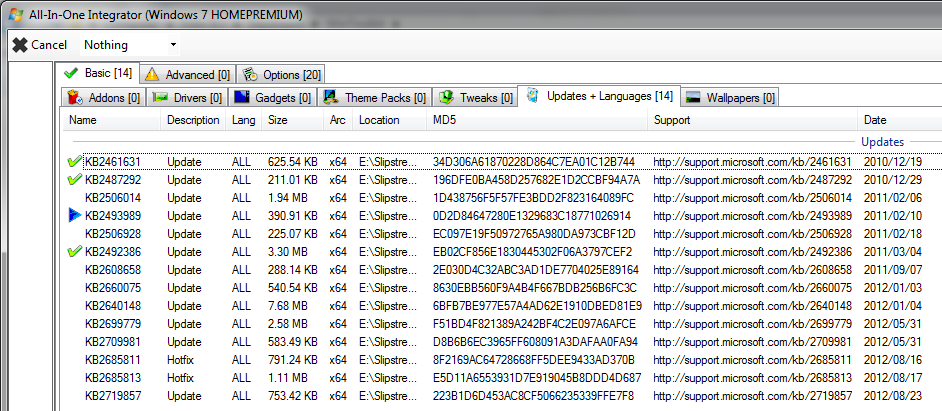Select the KB2660075 update row
The width and height of the screenshot is (942, 411).
[x=503, y=288]
